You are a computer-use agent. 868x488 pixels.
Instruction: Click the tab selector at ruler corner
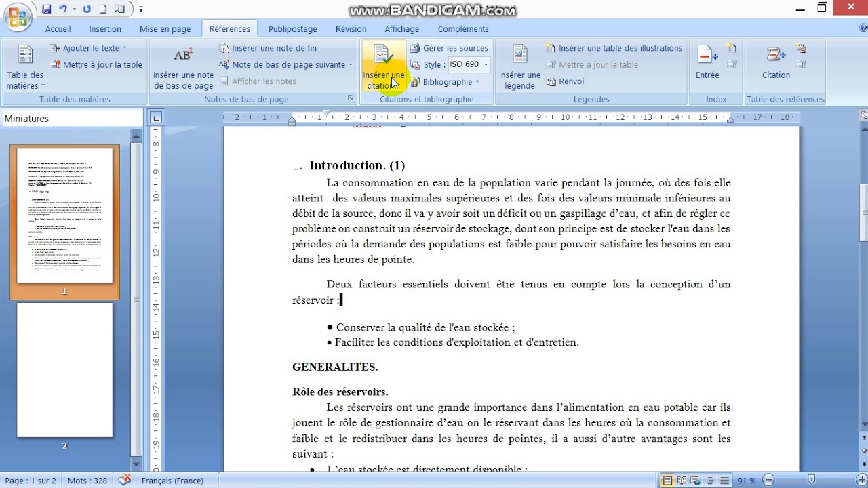point(156,118)
